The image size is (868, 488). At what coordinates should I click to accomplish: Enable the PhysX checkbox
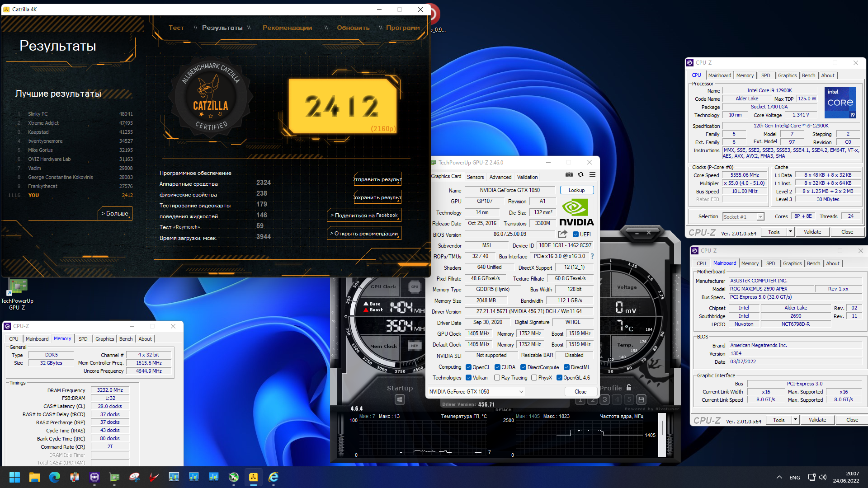point(534,378)
